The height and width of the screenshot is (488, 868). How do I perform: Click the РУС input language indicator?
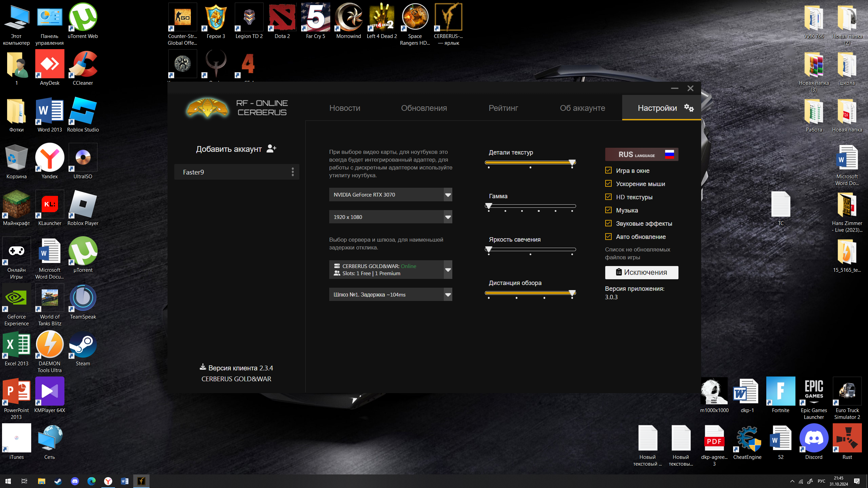click(x=821, y=481)
